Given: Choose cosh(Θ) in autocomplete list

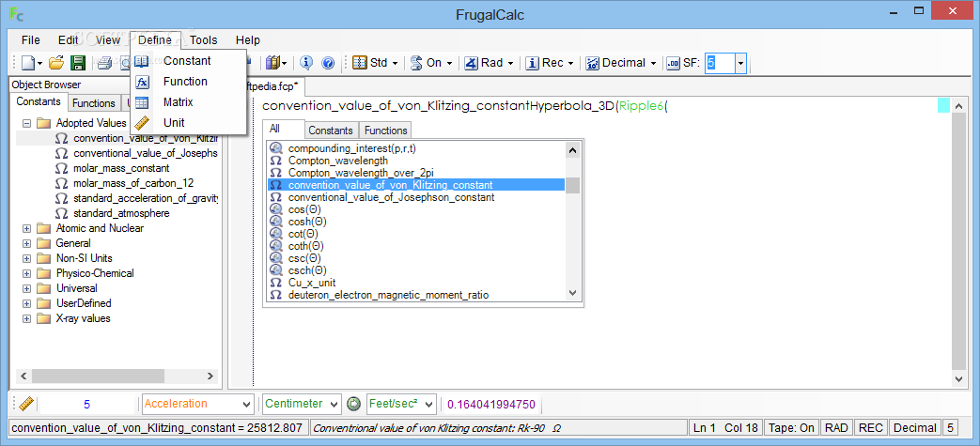Looking at the screenshot, I should [x=307, y=222].
